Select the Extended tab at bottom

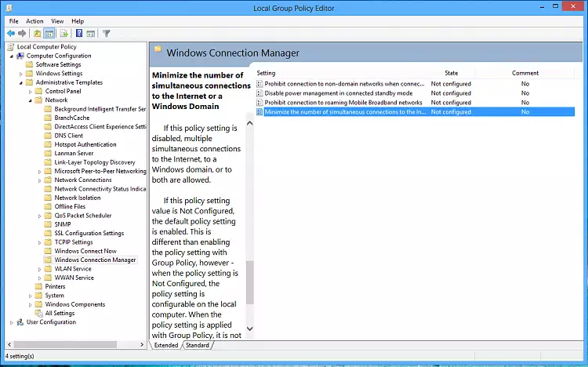[x=166, y=345]
